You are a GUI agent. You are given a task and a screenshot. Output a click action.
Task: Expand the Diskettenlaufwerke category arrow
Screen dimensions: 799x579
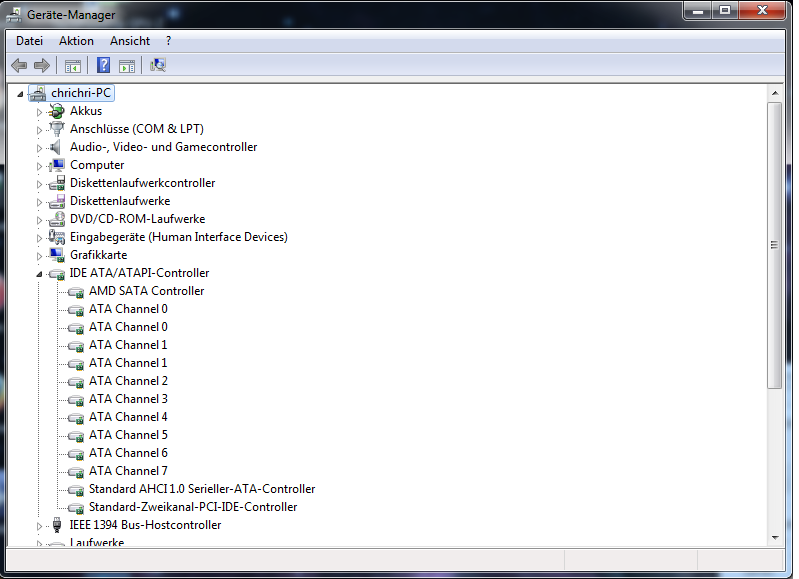pos(39,202)
